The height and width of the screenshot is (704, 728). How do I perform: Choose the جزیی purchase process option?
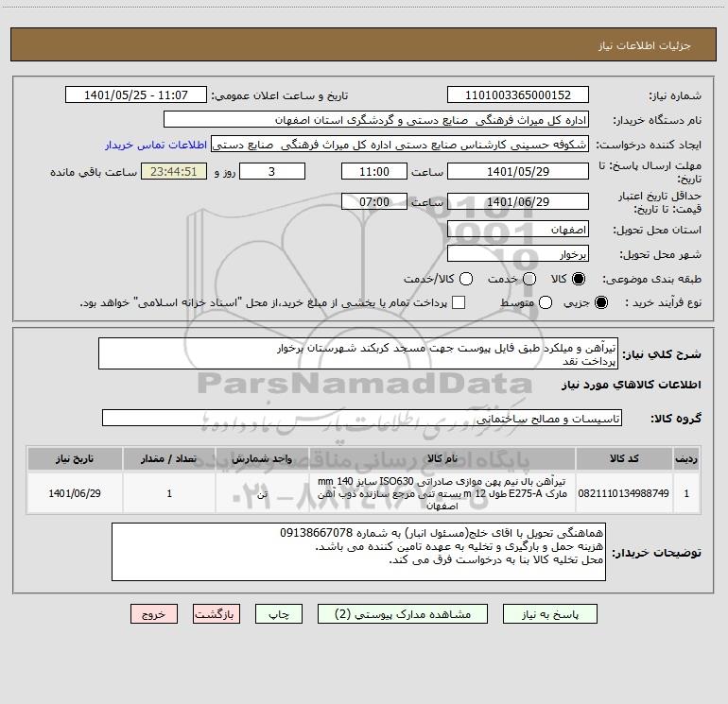(600, 302)
